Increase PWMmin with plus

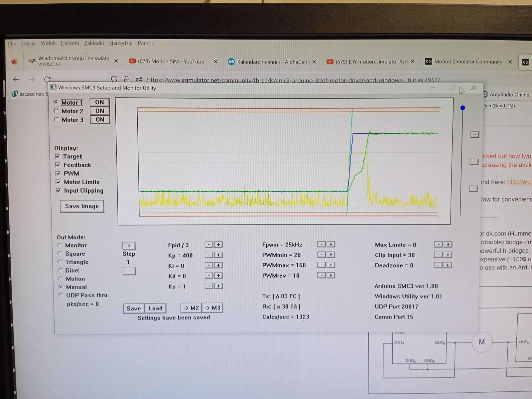click(331, 255)
